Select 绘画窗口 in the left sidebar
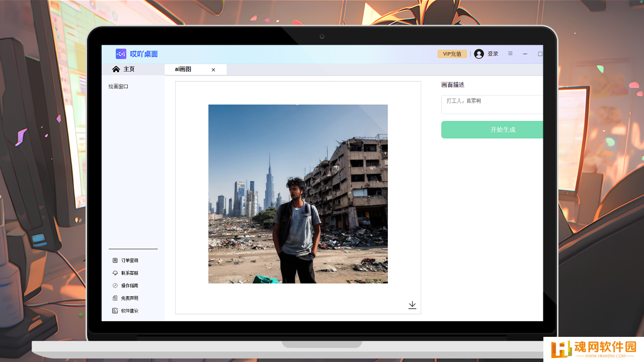Screen dimensions: 644x362 click(x=119, y=86)
